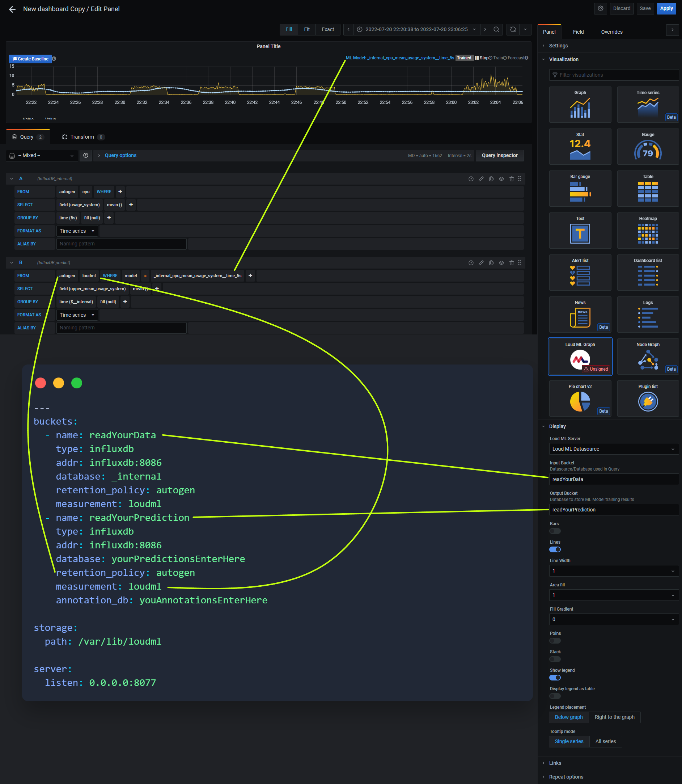The height and width of the screenshot is (784, 682).
Task: Select the Stat visualization
Action: (580, 146)
